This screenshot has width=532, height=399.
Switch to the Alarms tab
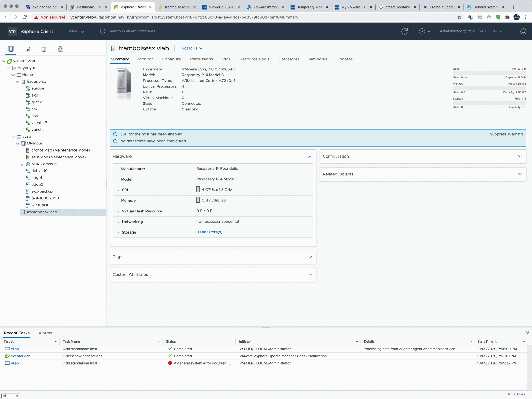tap(45, 333)
